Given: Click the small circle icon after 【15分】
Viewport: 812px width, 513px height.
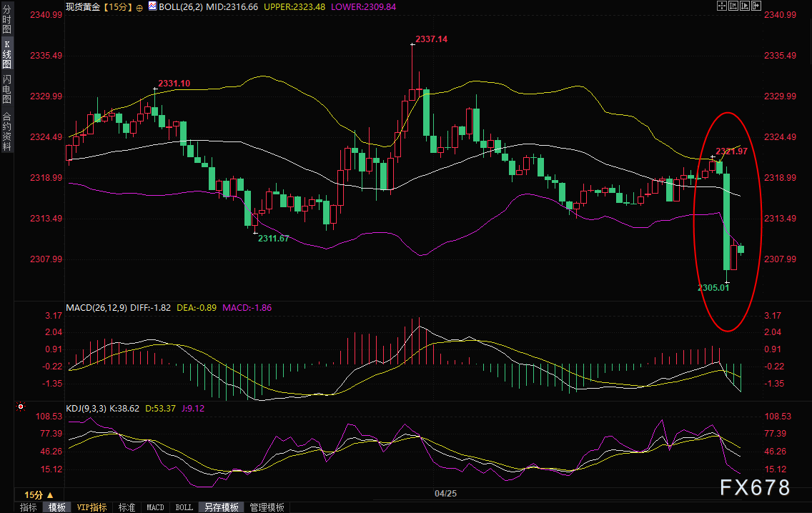Looking at the screenshot, I should [139, 6].
